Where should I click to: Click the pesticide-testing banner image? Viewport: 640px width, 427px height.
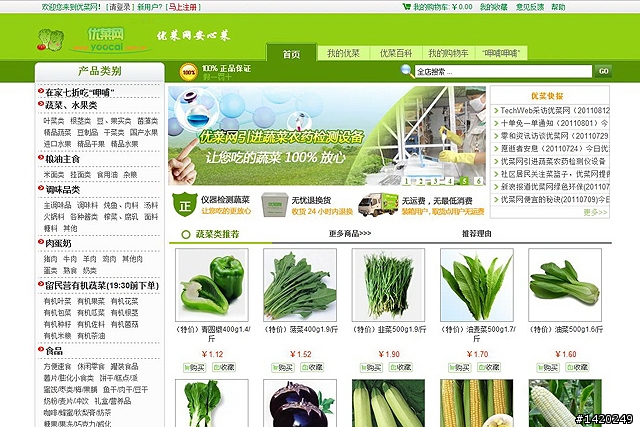tap(327, 136)
